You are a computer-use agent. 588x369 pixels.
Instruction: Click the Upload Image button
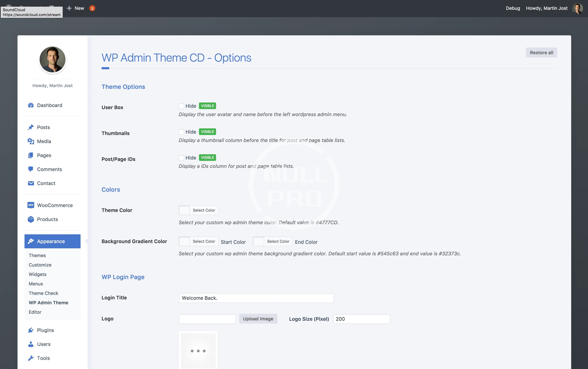[x=258, y=319]
